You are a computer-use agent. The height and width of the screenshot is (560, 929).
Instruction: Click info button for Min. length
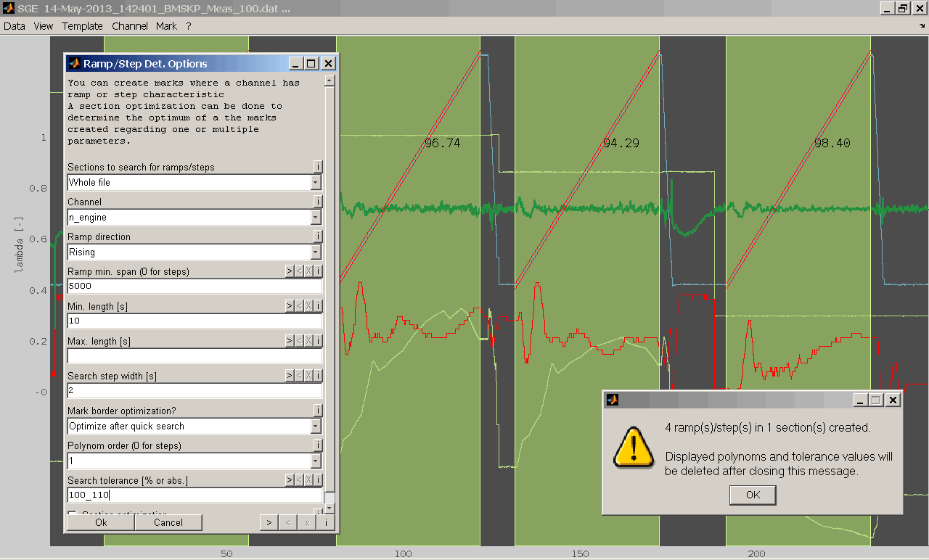click(318, 306)
